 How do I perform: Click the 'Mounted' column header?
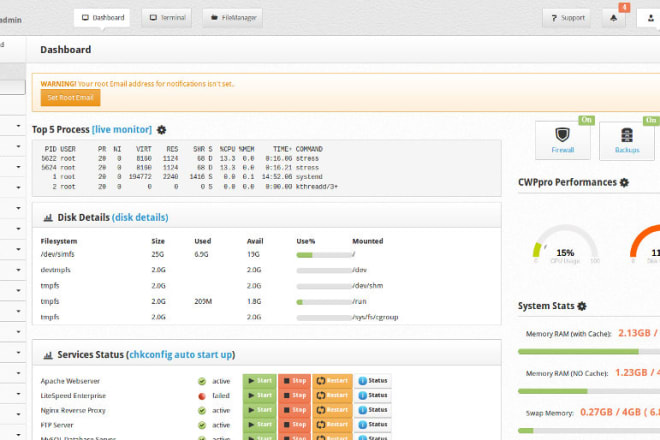pos(367,241)
